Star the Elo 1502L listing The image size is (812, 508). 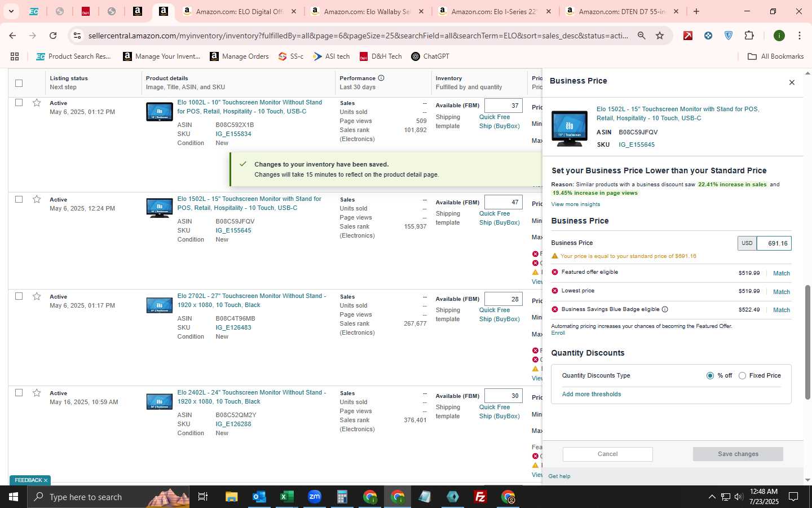coord(37,199)
